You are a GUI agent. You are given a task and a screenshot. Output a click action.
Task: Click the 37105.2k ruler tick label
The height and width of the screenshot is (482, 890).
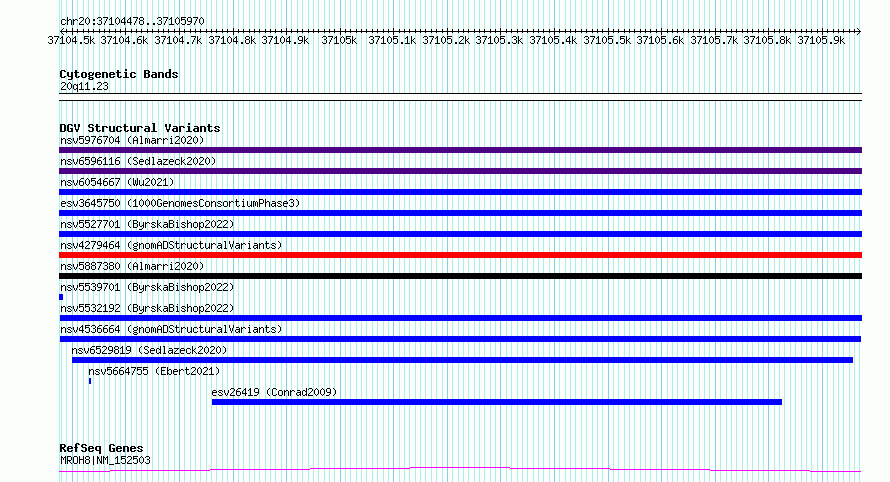click(446, 40)
